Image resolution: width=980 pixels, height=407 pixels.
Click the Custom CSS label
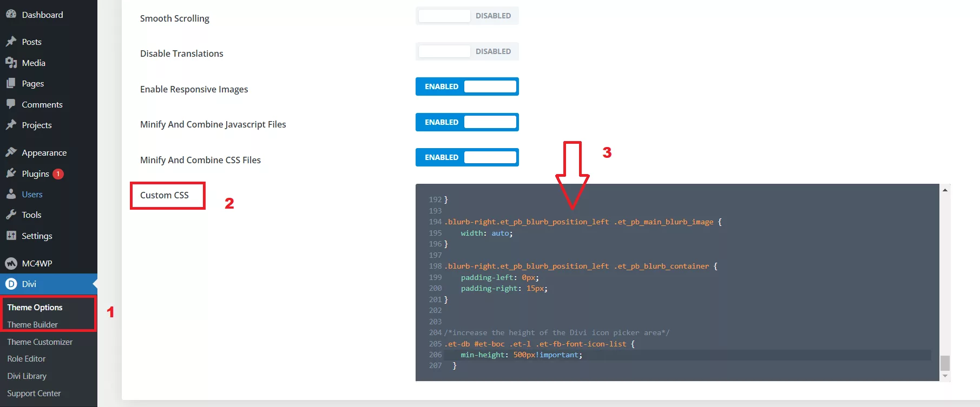point(165,195)
